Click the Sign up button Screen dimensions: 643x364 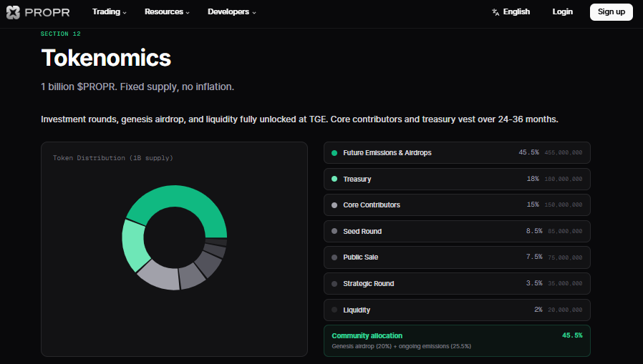click(x=611, y=12)
